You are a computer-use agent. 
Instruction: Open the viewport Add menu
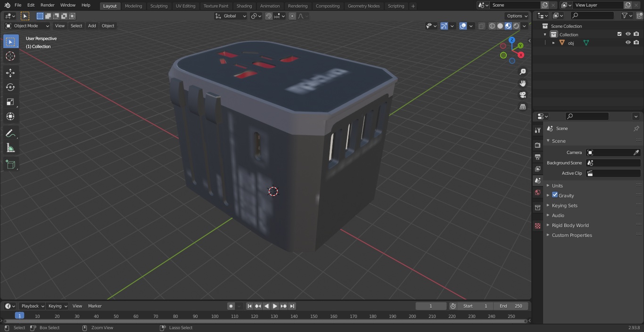[92, 26]
